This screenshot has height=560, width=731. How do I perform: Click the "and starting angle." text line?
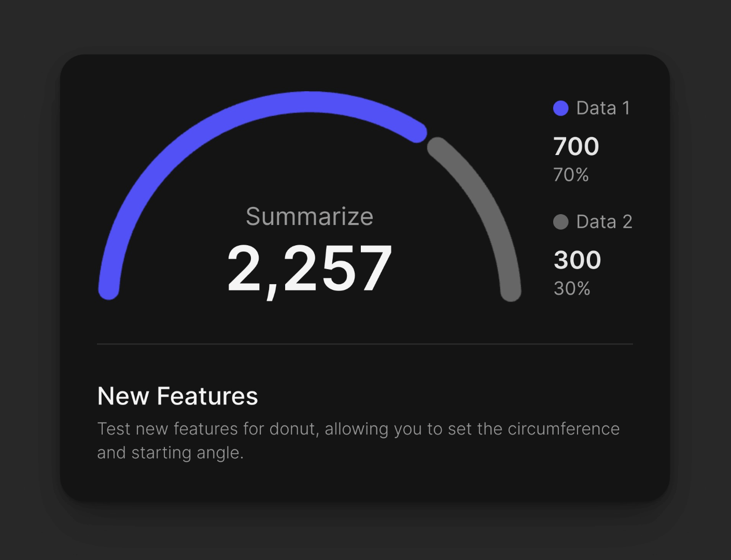click(x=170, y=453)
